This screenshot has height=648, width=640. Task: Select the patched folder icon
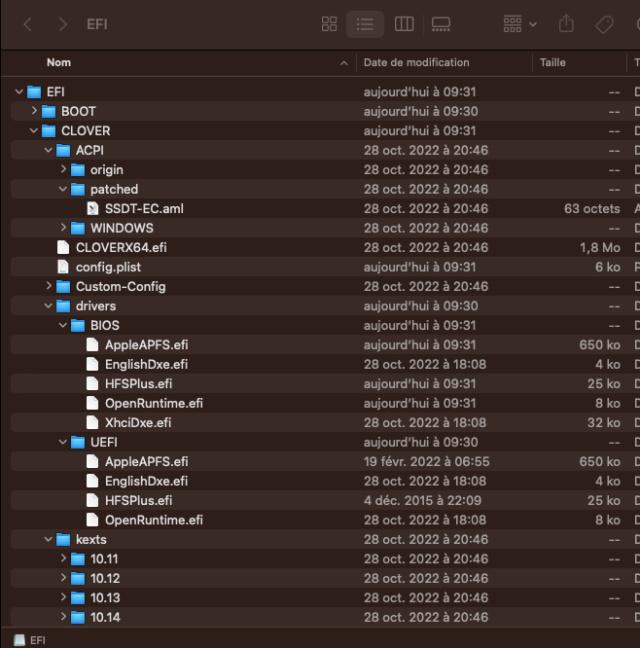point(78,189)
